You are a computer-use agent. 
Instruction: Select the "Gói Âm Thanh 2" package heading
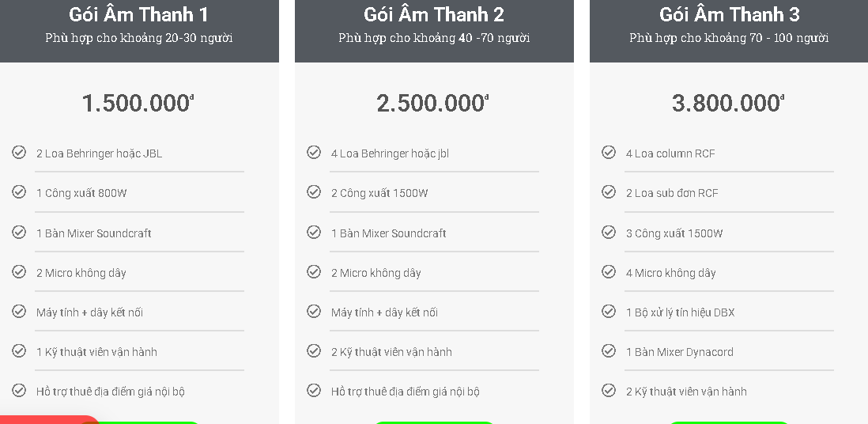pyautogui.click(x=433, y=14)
